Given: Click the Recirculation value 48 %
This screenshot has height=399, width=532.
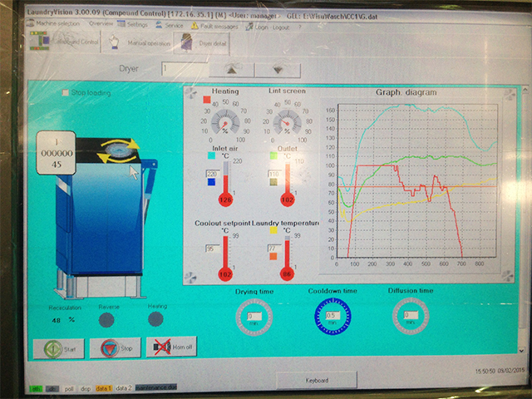Looking at the screenshot, I should click(63, 320).
